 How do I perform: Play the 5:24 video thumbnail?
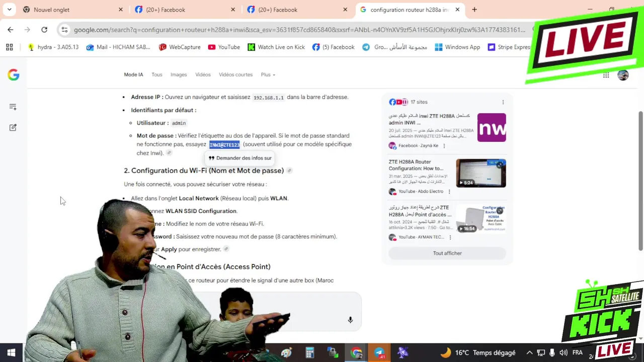[x=481, y=173]
